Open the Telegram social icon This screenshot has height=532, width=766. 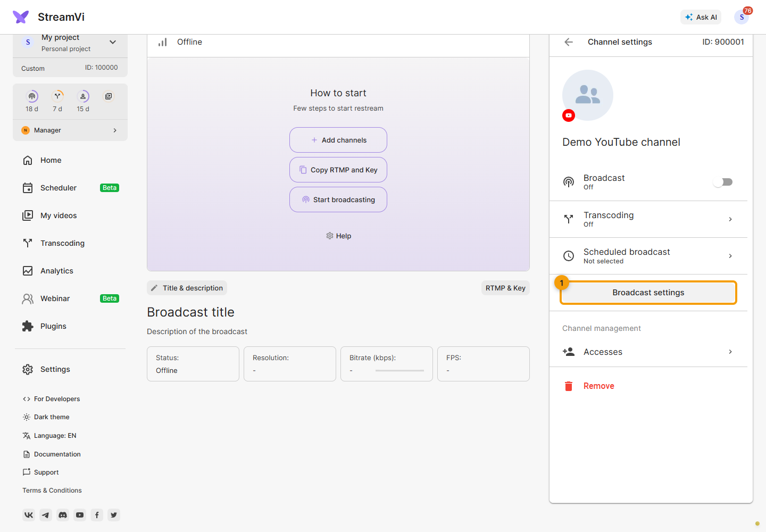click(x=46, y=515)
